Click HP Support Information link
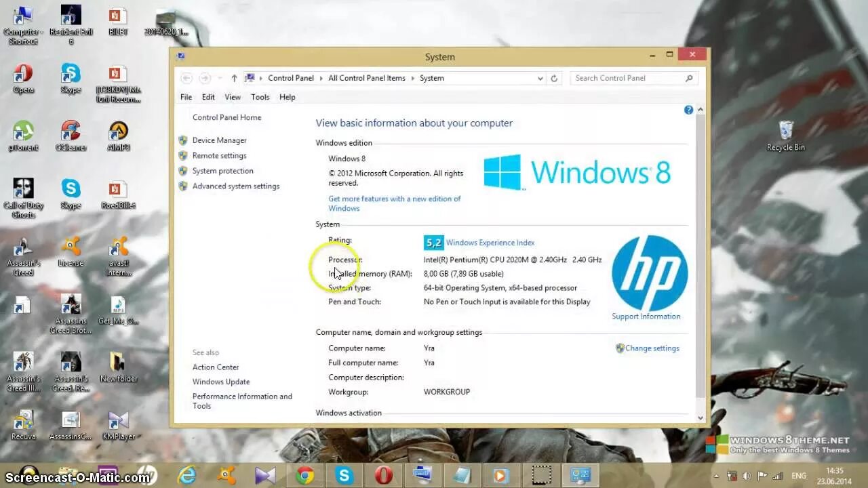868x488 pixels. [646, 317]
